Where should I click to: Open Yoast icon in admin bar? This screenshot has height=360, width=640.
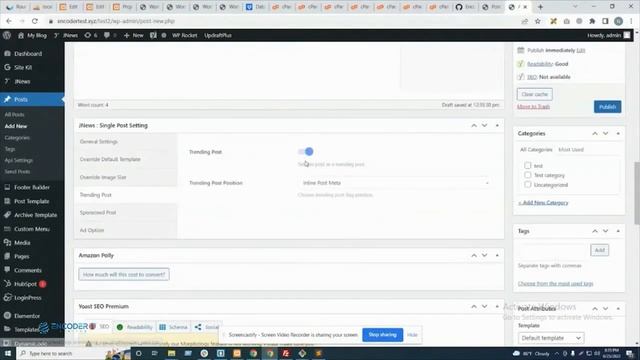click(153, 36)
